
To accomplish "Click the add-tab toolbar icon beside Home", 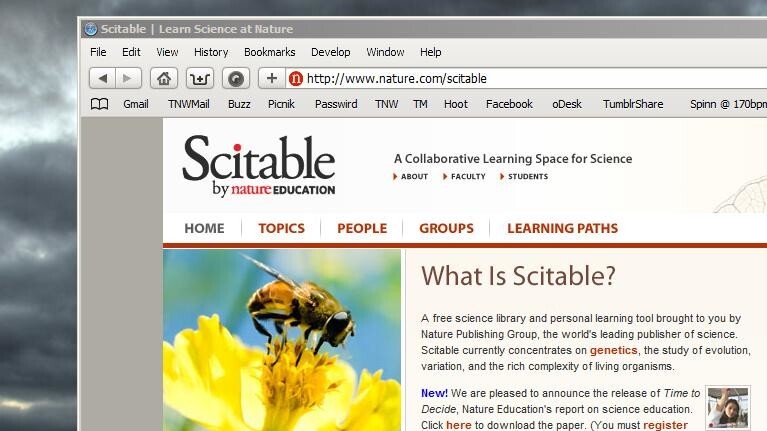I will pyautogui.click(x=200, y=78).
